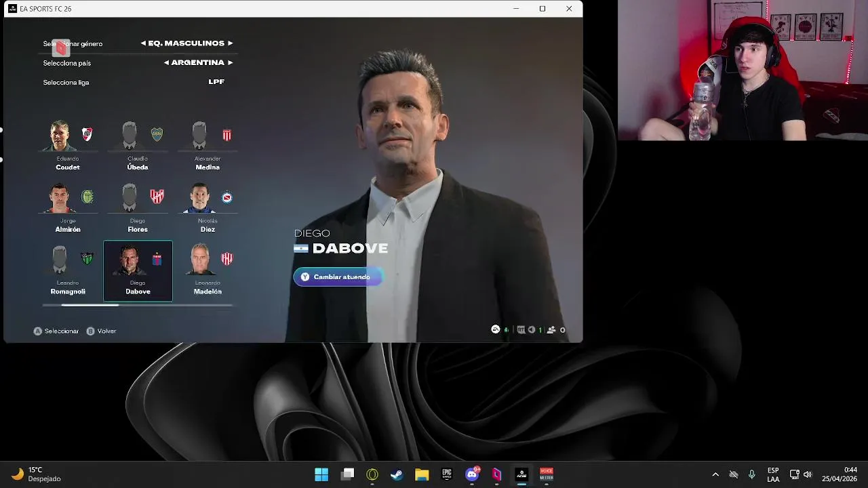Click left arrow beside ARGENTINA
The image size is (868, 488).
coord(166,62)
